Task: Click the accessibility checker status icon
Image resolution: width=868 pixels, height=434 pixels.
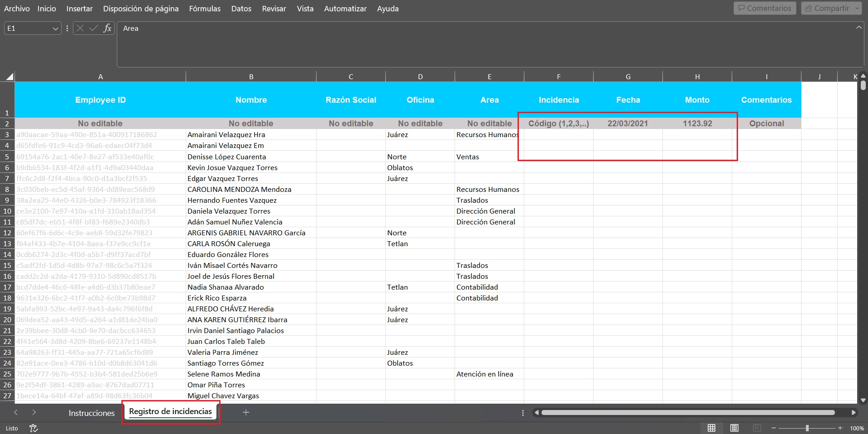Action: tap(34, 428)
